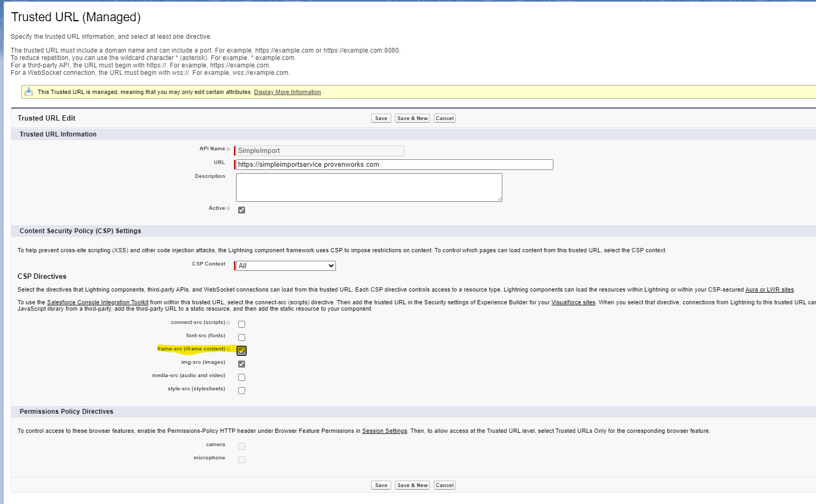Click into the URL text field

point(394,165)
